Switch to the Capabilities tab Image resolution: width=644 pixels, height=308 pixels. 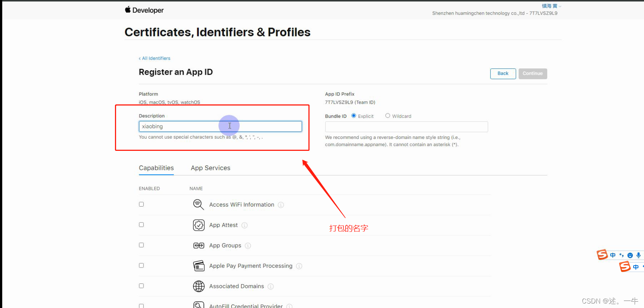point(156,168)
